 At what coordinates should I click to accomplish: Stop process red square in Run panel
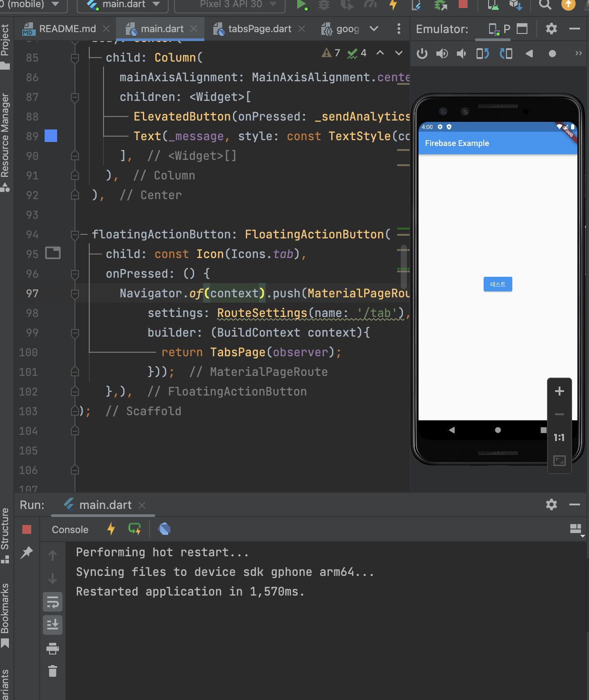tap(27, 529)
